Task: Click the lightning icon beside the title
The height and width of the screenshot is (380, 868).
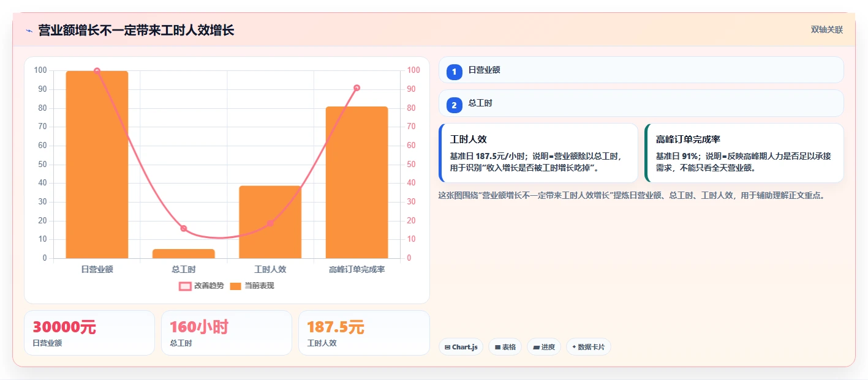Action: [29, 31]
